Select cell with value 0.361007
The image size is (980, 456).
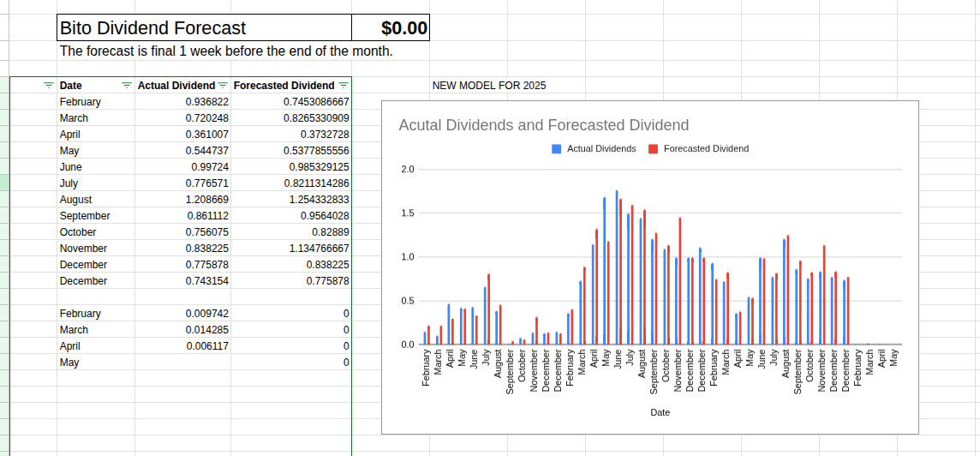point(182,135)
